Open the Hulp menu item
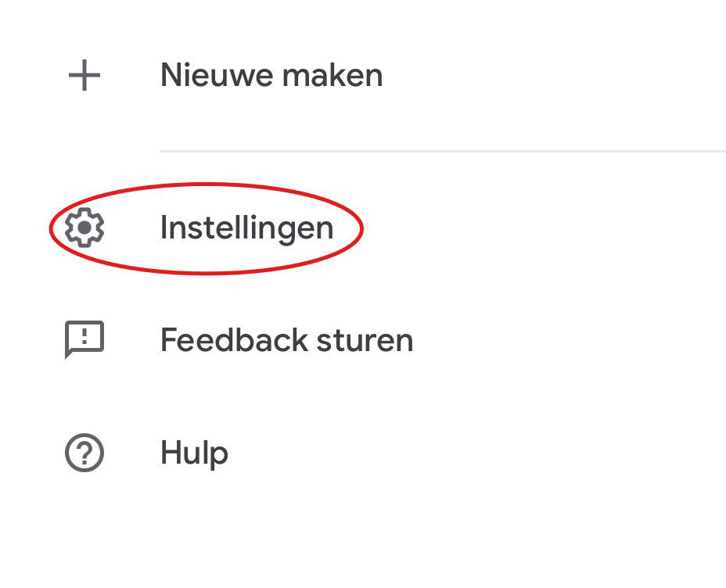The width and height of the screenshot is (726, 588). [194, 454]
